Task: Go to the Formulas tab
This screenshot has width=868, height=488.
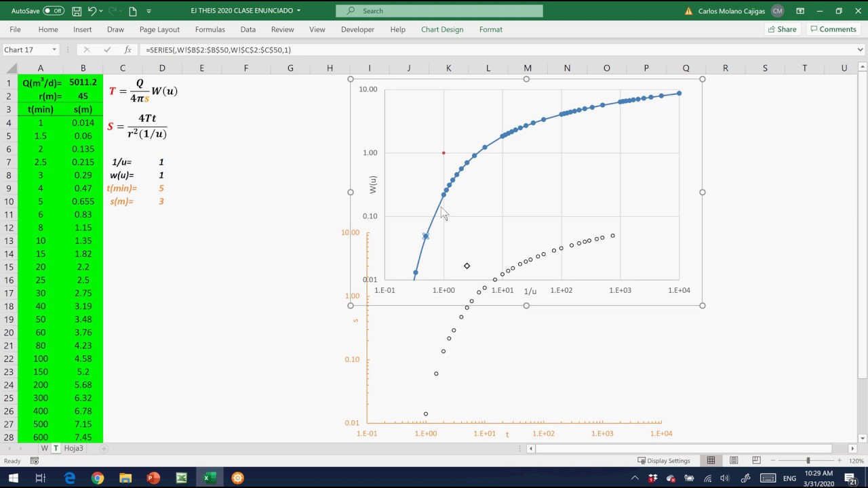Action: (210, 29)
